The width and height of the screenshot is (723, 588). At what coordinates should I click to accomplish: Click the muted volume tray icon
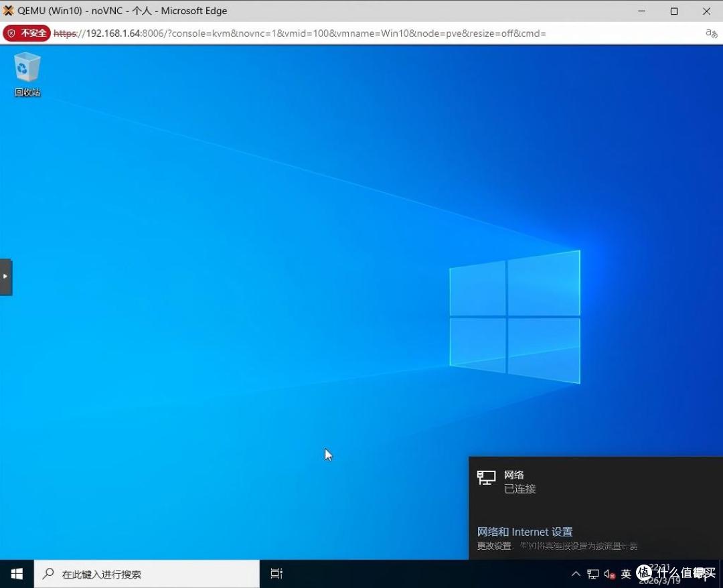coord(610,574)
